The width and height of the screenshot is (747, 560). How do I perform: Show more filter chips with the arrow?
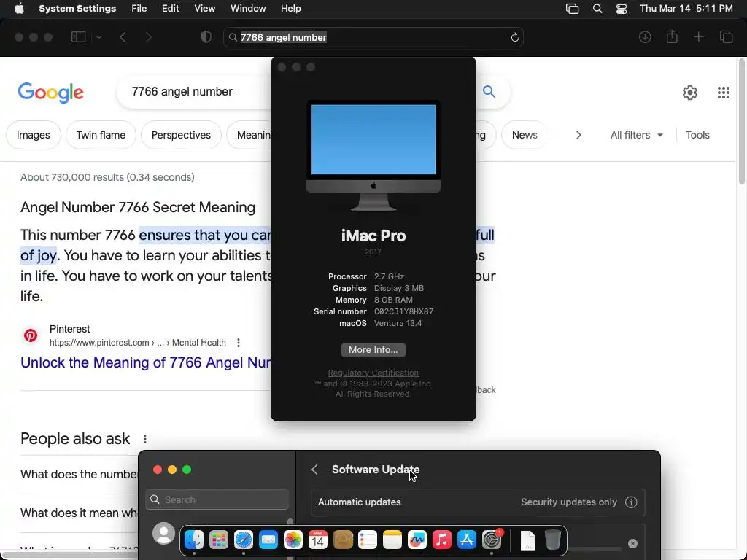[578, 135]
